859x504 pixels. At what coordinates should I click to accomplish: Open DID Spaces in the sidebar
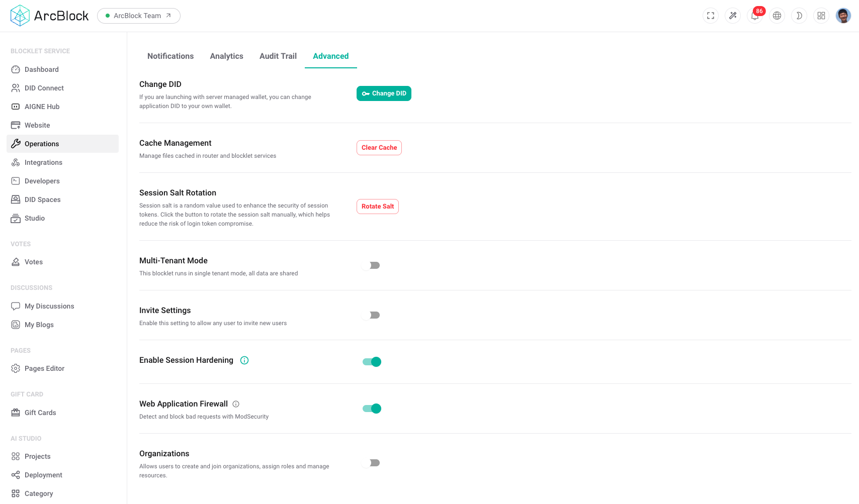[x=42, y=199]
